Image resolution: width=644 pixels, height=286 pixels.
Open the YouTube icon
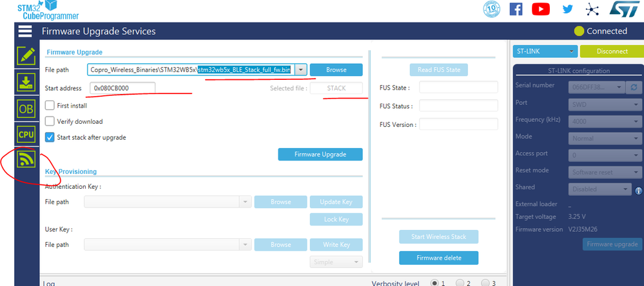(540, 9)
